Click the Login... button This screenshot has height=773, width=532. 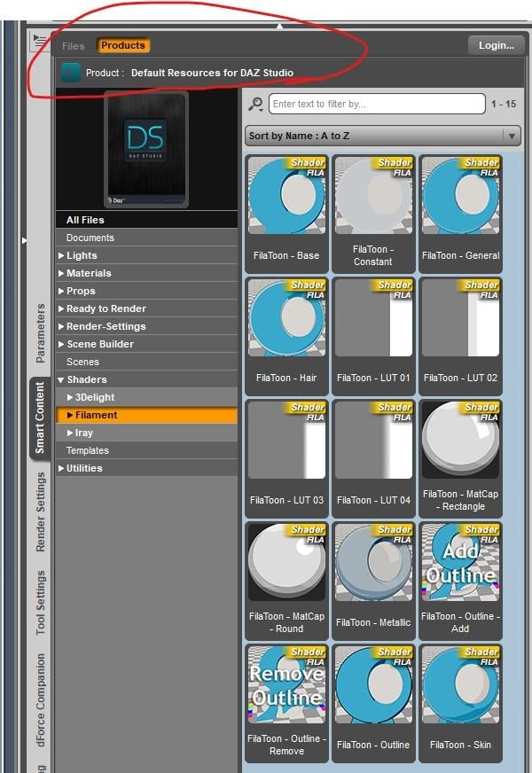click(497, 45)
